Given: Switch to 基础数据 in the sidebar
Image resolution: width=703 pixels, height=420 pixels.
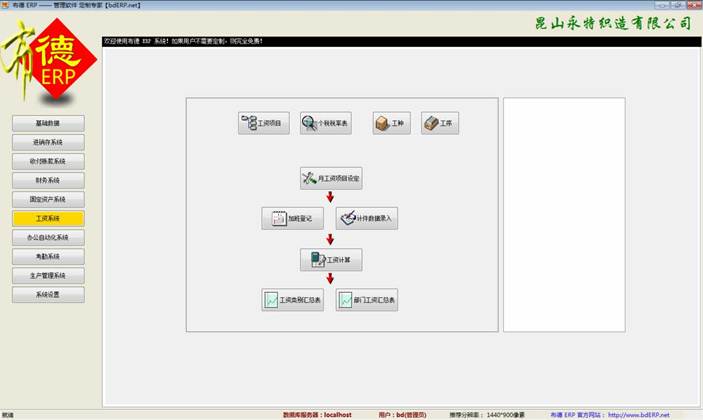Looking at the screenshot, I should (48, 123).
